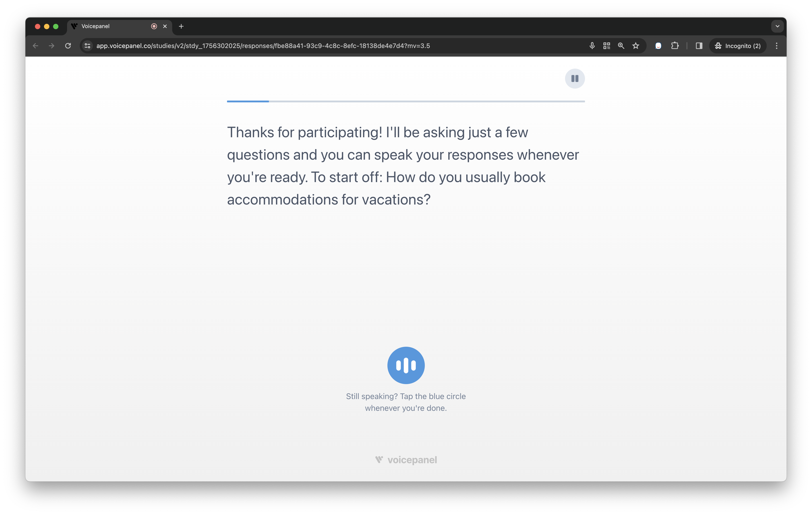View site information icon beside URL
Viewport: 812px width, 515px height.
pyautogui.click(x=87, y=46)
